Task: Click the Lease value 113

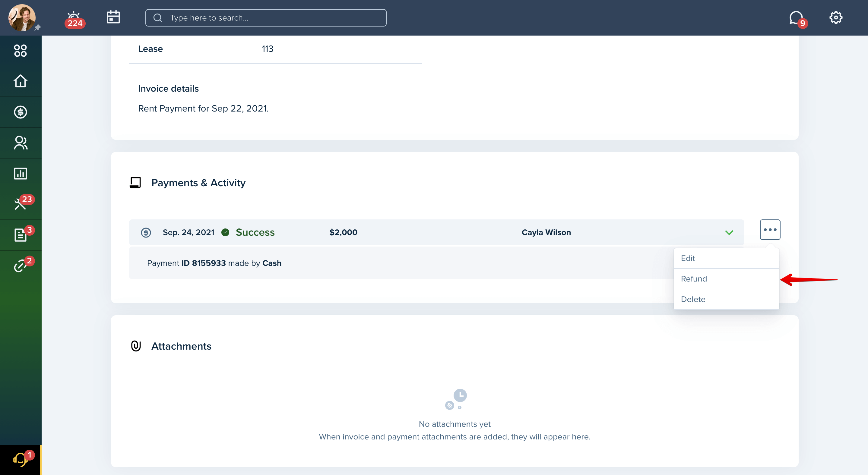Action: (268, 49)
